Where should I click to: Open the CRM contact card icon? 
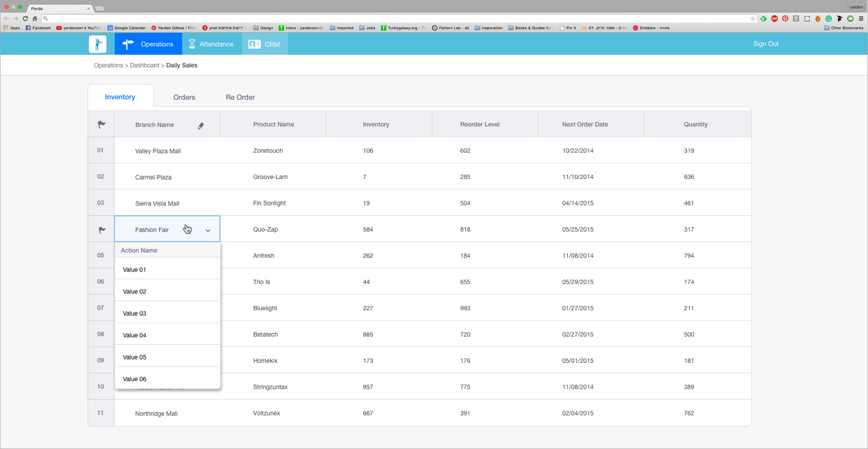(x=254, y=43)
